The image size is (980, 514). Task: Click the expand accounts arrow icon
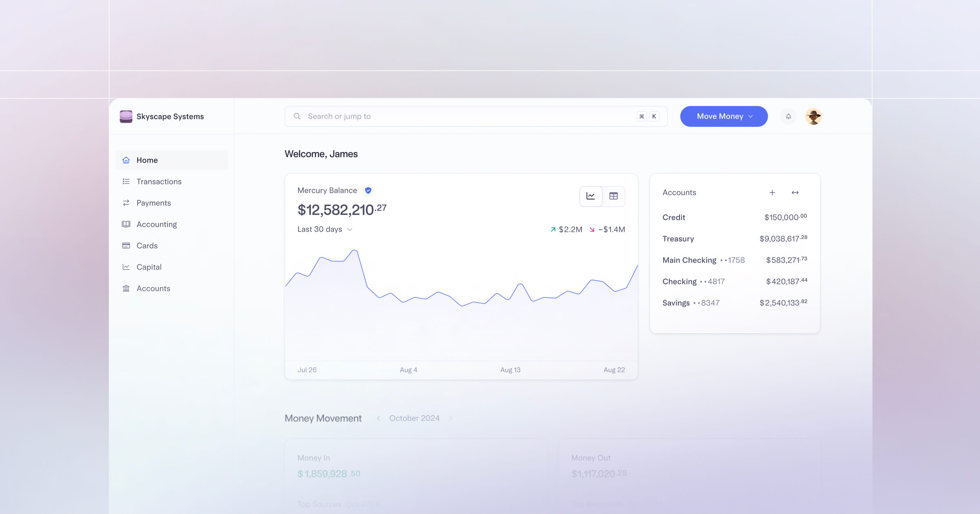[x=795, y=192]
